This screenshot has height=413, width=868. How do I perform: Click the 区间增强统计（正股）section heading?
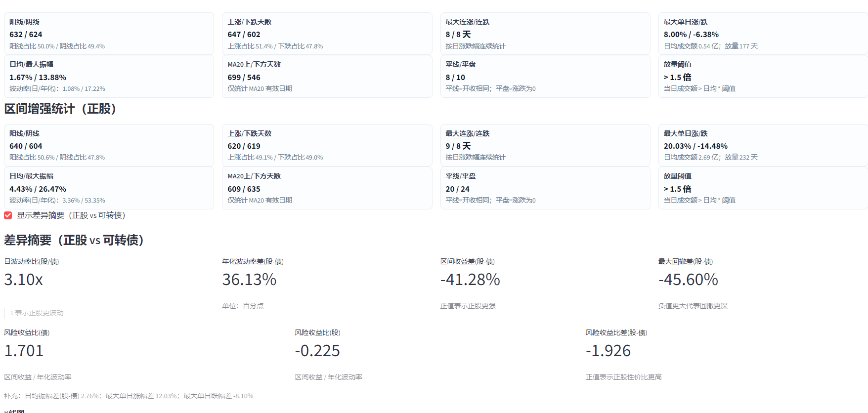[60, 109]
